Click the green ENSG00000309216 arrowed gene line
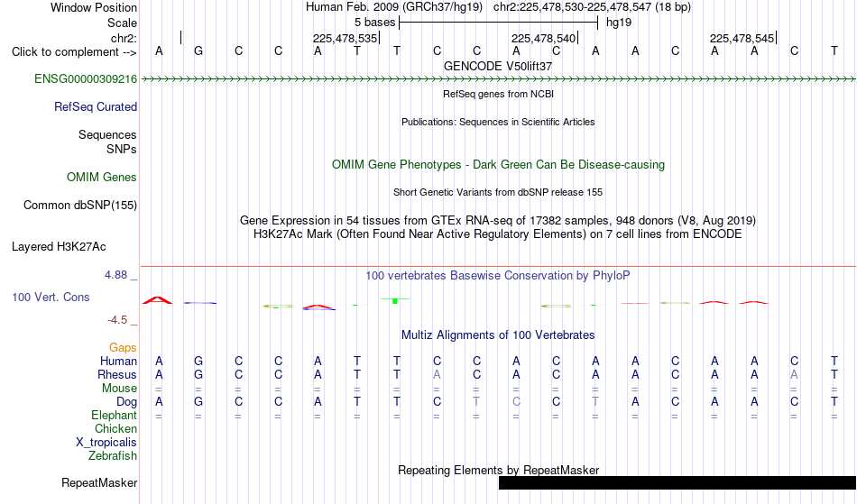857x504 pixels. (499, 79)
